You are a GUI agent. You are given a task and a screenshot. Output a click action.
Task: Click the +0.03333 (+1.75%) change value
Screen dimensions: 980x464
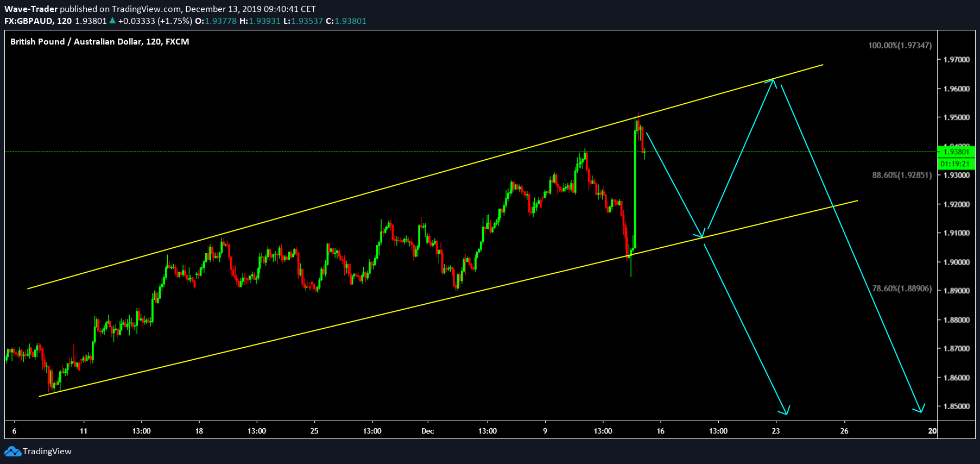pyautogui.click(x=155, y=21)
